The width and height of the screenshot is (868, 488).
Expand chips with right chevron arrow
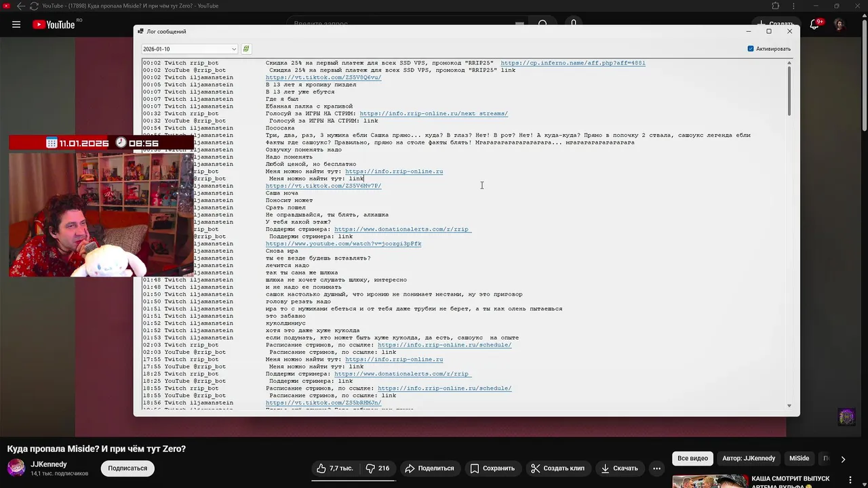pos(843,459)
